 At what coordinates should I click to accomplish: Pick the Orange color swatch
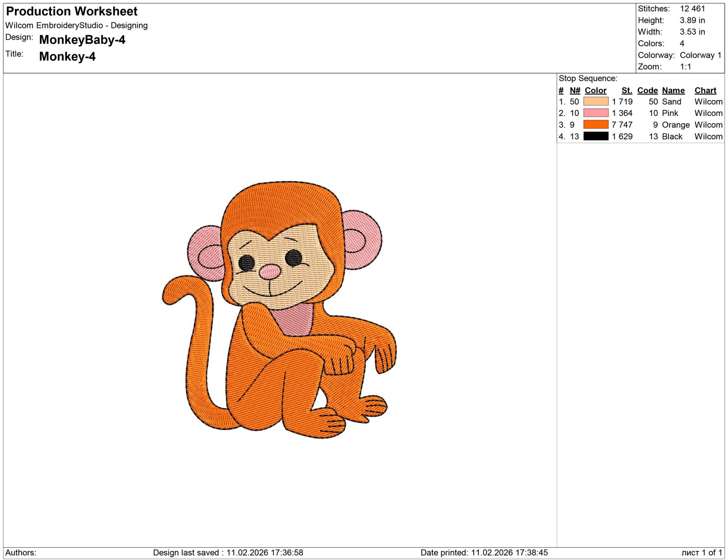[596, 125]
